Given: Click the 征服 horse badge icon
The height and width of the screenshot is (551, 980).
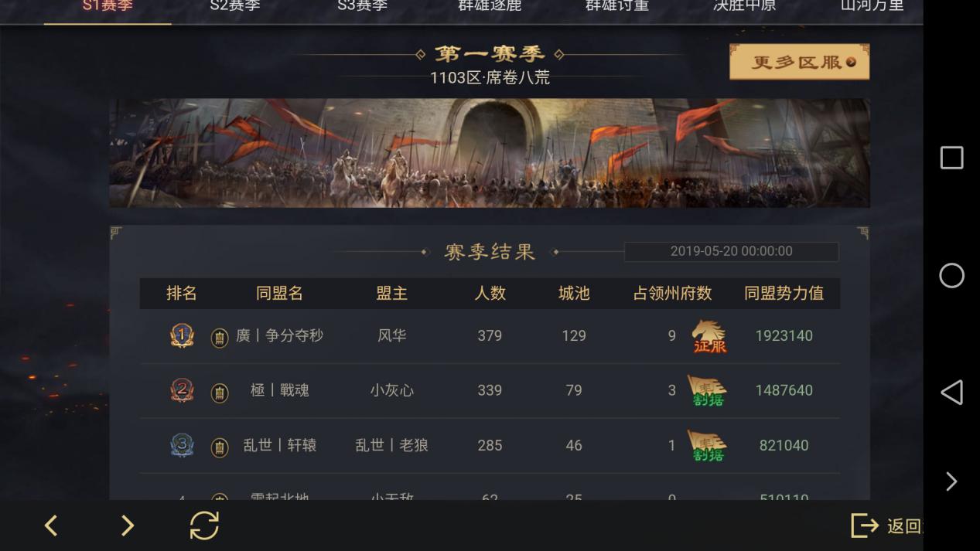Looking at the screenshot, I should [x=709, y=336].
